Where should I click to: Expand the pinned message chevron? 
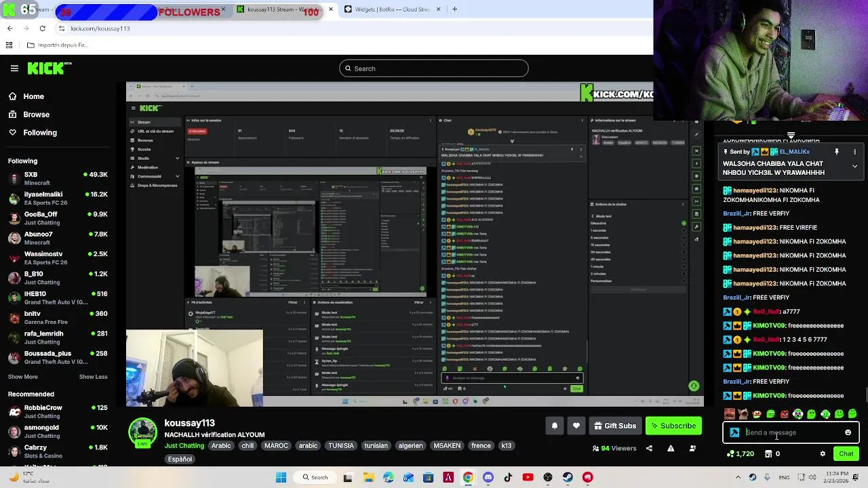(854, 166)
